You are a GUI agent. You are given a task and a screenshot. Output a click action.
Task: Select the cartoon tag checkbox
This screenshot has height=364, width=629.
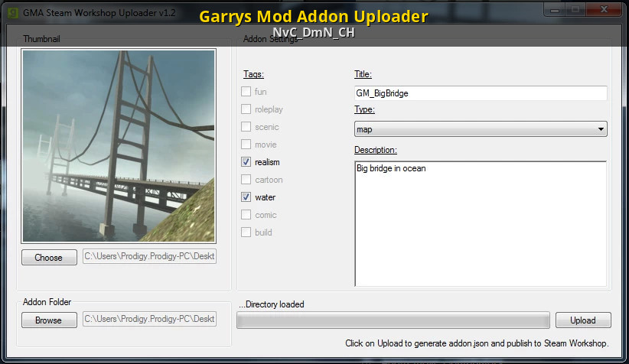tap(246, 180)
